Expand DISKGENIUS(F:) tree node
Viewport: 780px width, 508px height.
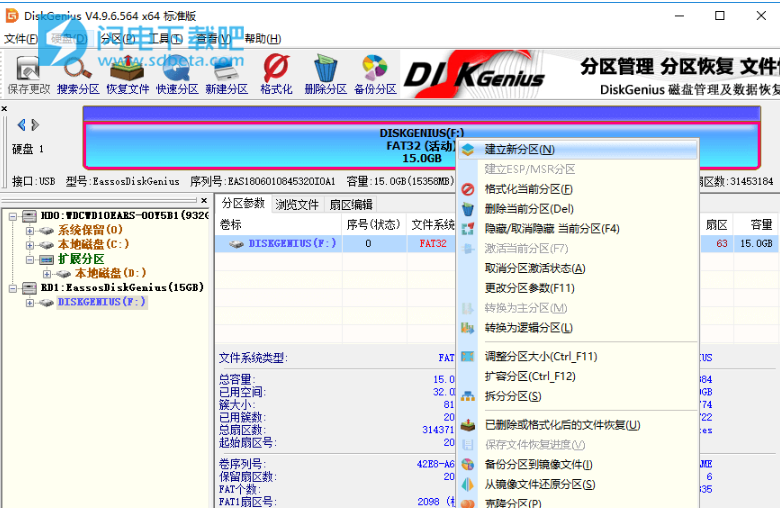[x=30, y=303]
